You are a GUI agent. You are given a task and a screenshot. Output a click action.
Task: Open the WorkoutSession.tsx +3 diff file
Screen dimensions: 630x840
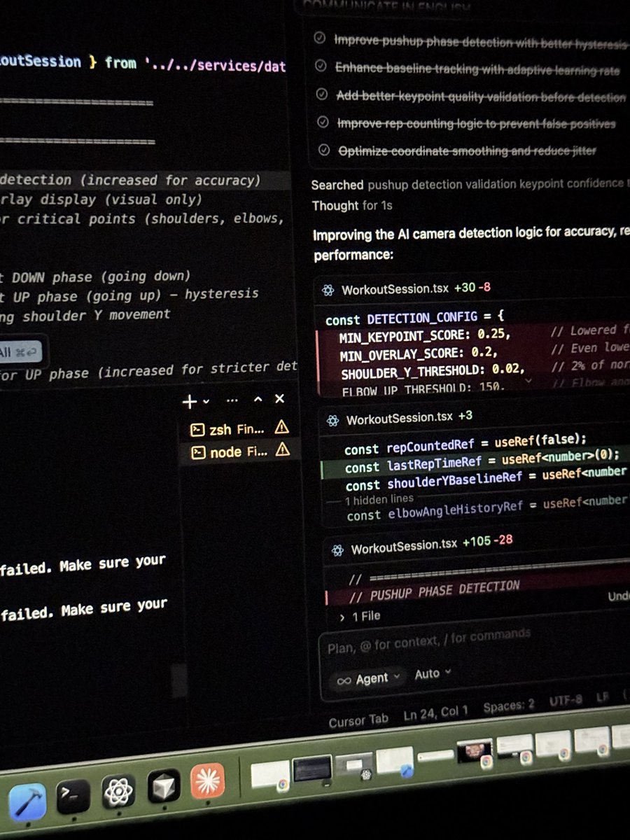click(x=399, y=418)
